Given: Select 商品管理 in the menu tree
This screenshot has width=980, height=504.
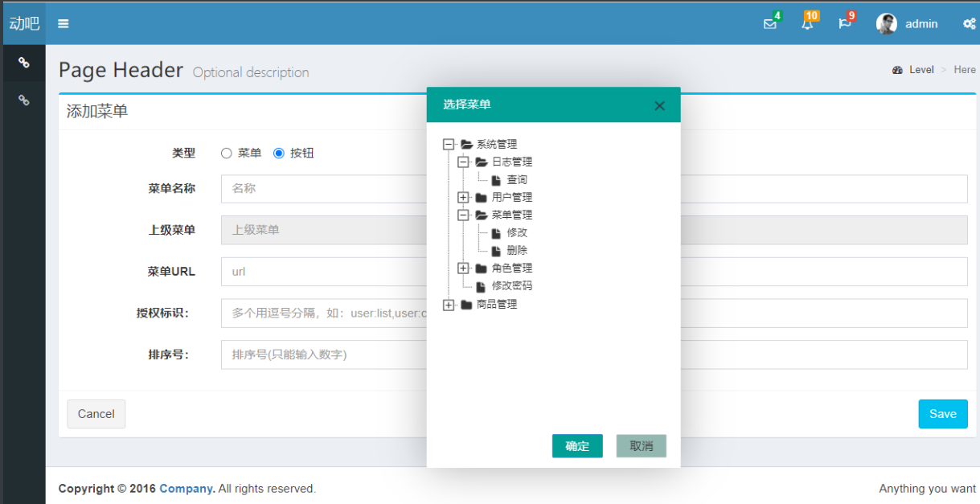Looking at the screenshot, I should click(x=497, y=305).
